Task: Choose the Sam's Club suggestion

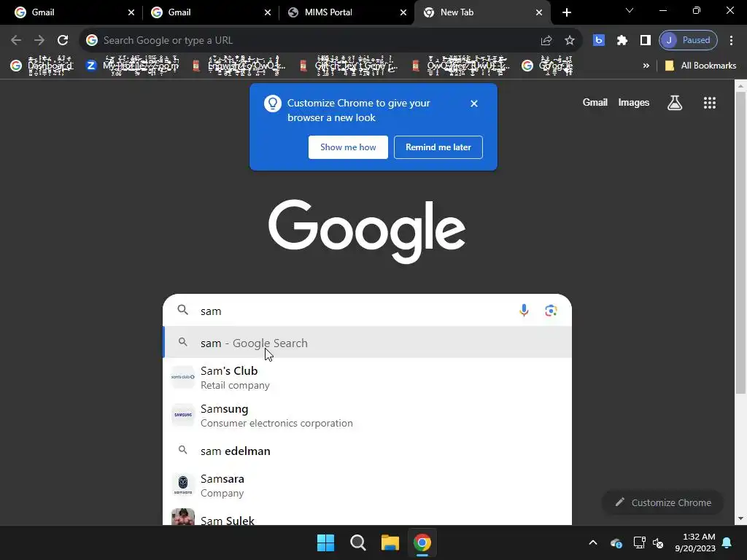Action: pyautogui.click(x=367, y=377)
